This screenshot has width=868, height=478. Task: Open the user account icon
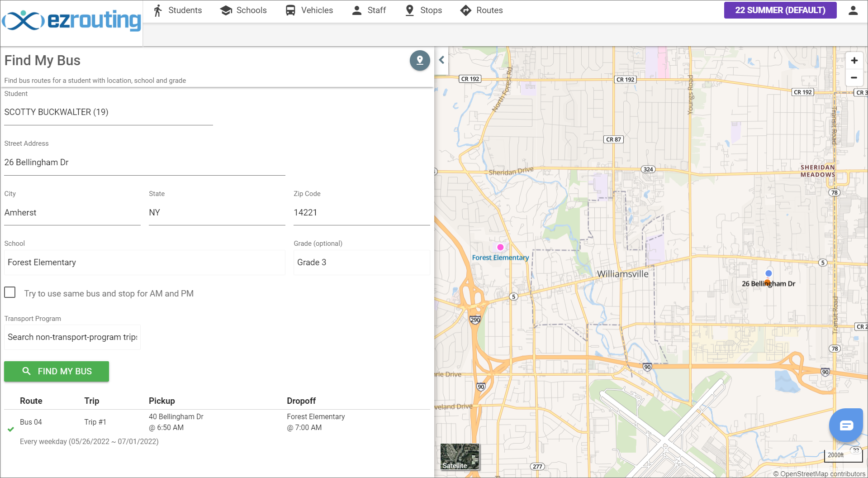tap(853, 10)
